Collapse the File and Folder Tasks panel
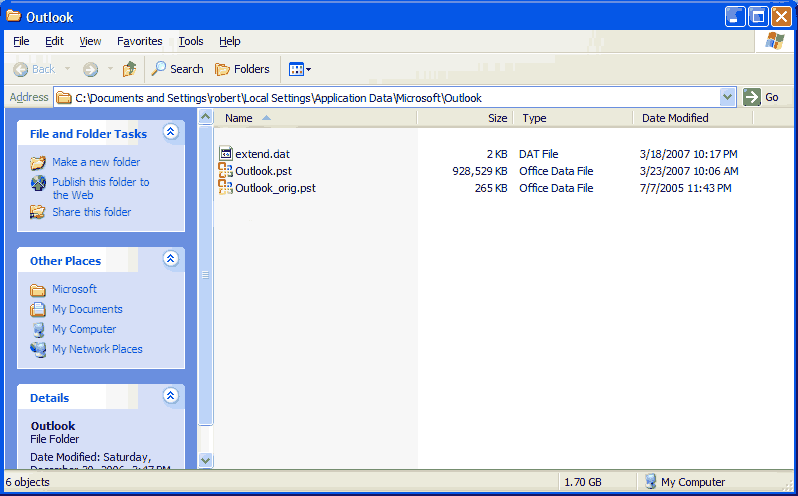 170,132
